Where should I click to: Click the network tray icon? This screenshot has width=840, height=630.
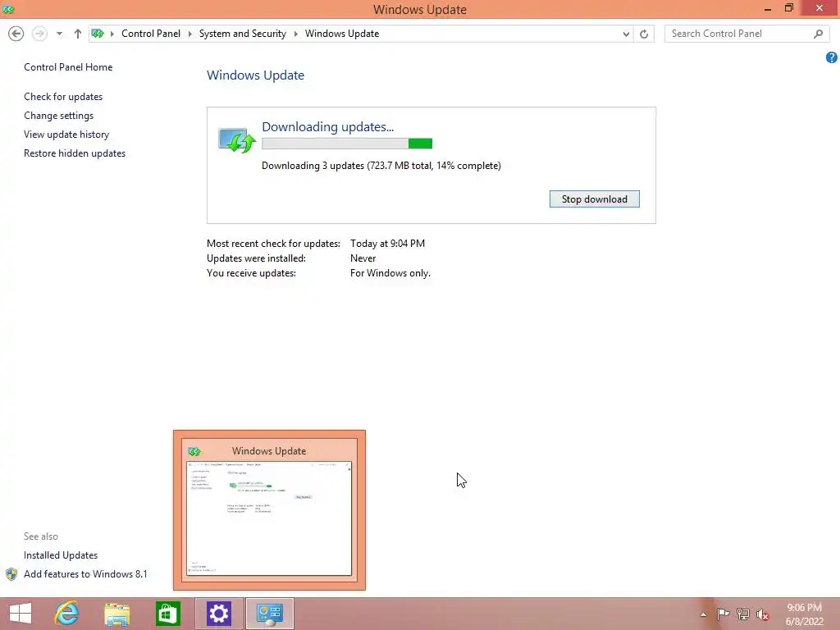tap(743, 614)
